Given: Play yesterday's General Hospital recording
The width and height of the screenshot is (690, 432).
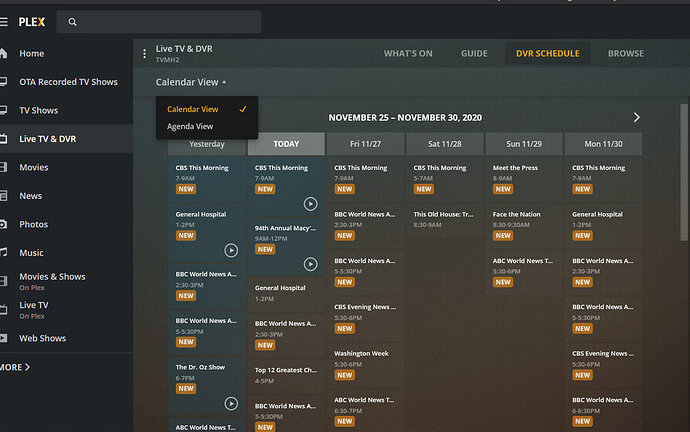Looking at the screenshot, I should 231,251.
